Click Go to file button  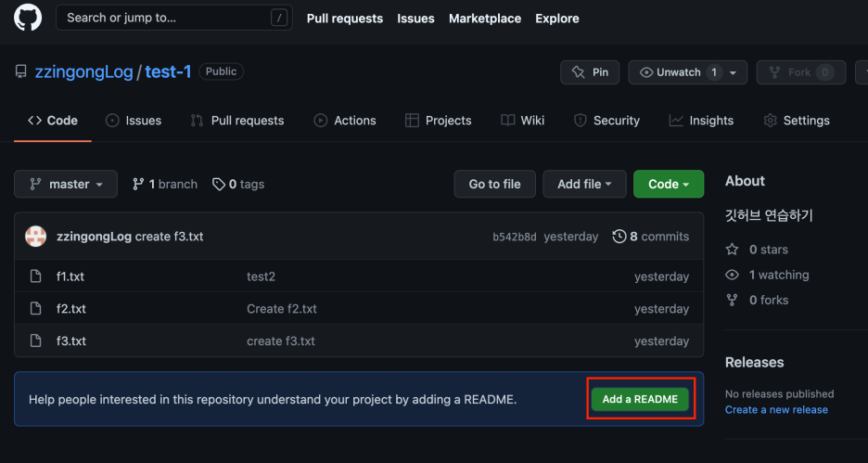click(x=495, y=184)
